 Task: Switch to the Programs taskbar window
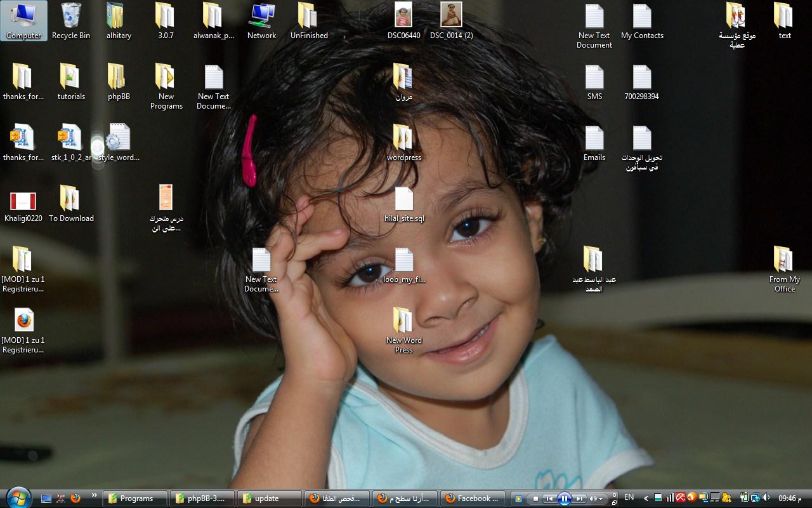(x=136, y=498)
